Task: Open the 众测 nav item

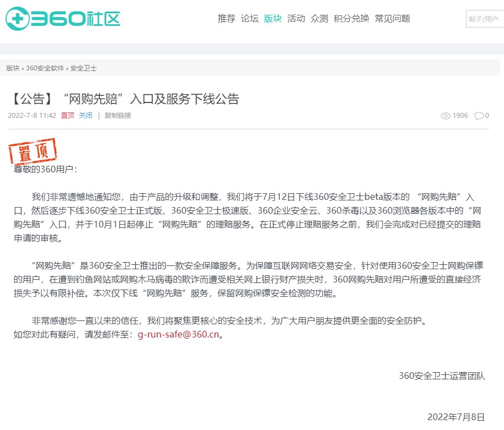Action: pos(319,19)
